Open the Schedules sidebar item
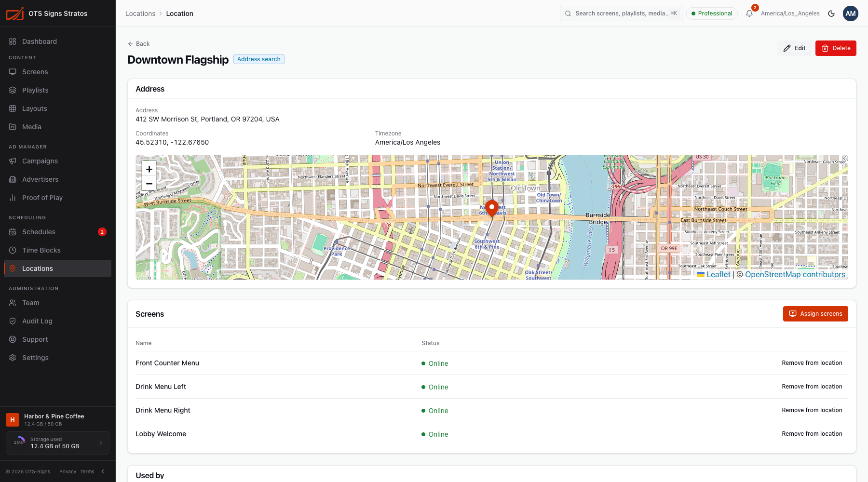The height and width of the screenshot is (482, 868). [57, 232]
